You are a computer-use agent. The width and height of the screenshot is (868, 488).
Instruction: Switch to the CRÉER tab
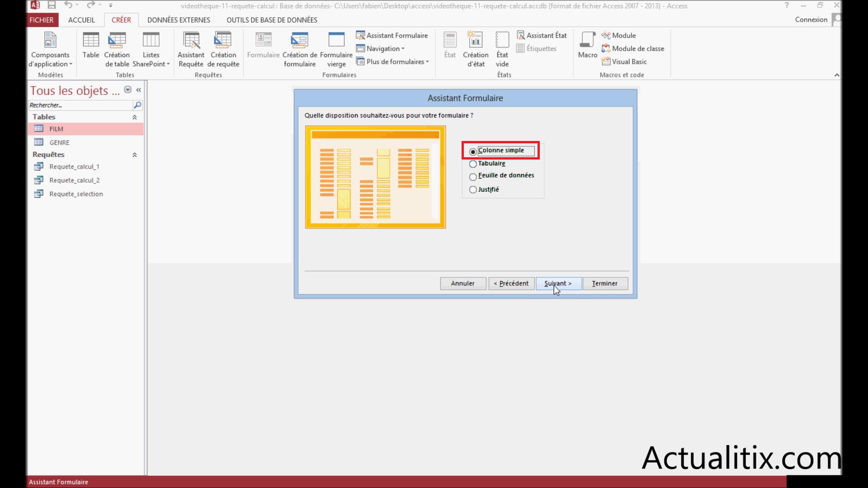click(121, 20)
